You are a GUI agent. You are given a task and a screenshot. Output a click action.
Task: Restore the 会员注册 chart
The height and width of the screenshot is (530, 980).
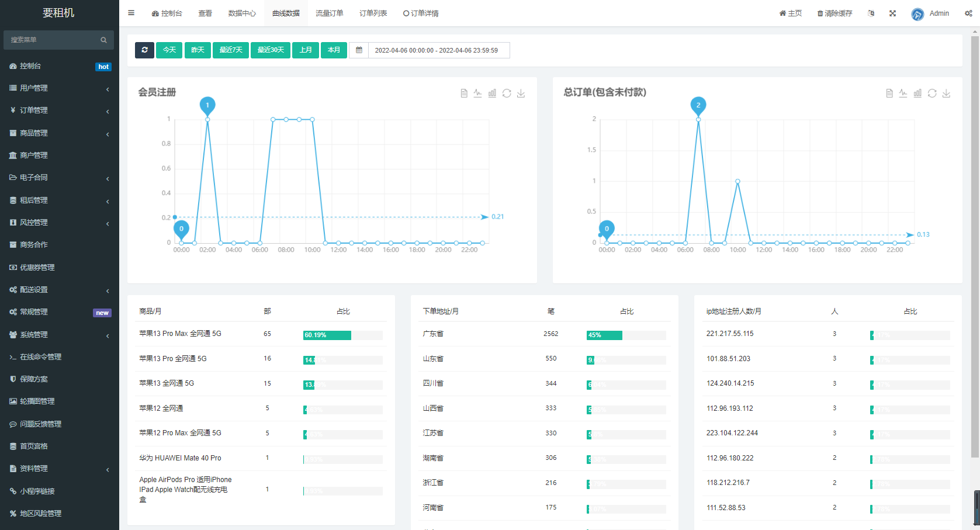507,93
